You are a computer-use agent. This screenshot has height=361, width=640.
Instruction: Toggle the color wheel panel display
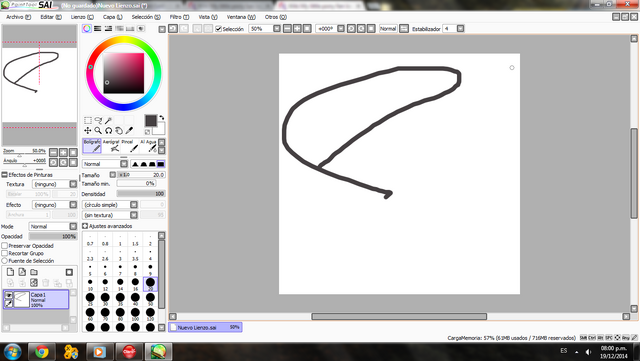click(x=87, y=28)
